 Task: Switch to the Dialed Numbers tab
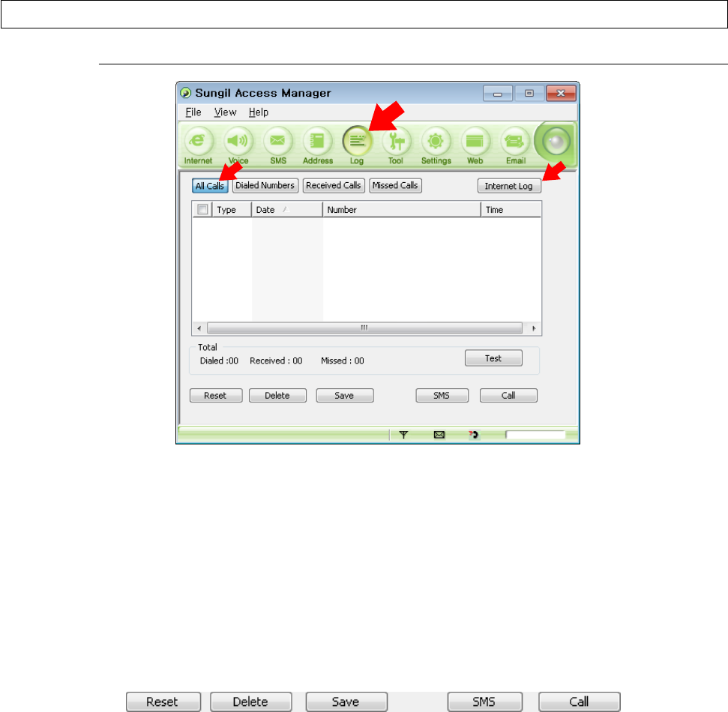tap(265, 186)
